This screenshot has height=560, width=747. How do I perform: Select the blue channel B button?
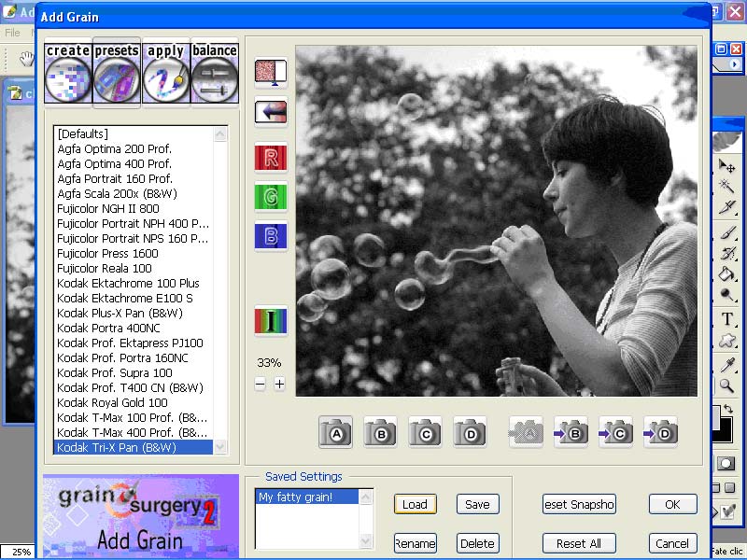click(x=271, y=236)
